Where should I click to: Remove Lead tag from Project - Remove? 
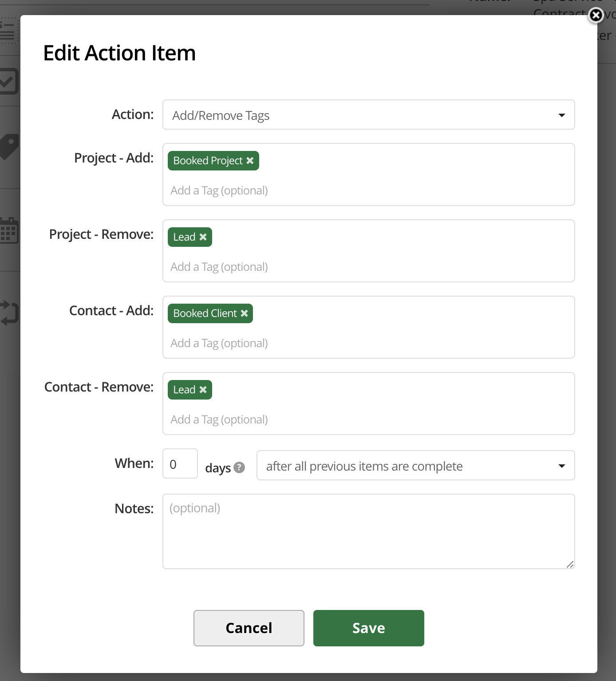pos(203,237)
